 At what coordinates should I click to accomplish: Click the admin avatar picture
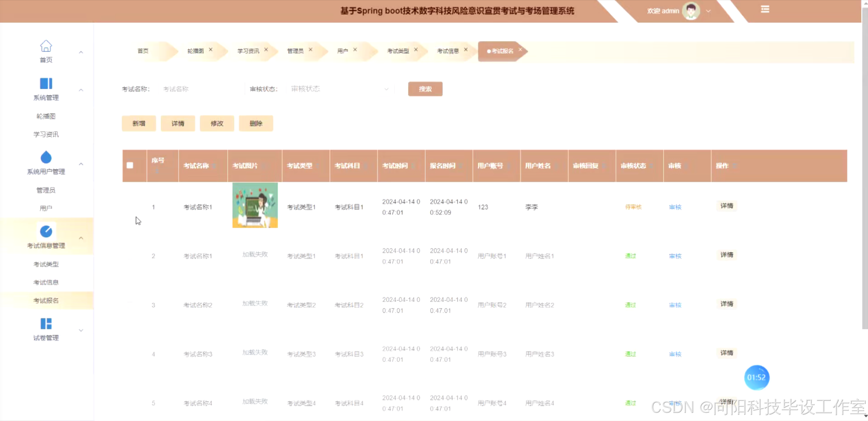[x=691, y=11]
